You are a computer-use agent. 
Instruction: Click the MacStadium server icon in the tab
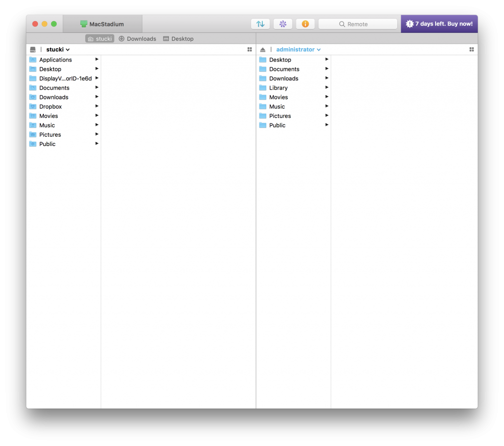tap(84, 24)
